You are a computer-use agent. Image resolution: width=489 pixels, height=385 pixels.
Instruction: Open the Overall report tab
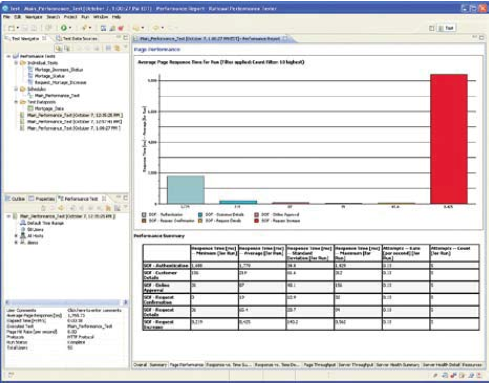coord(140,365)
